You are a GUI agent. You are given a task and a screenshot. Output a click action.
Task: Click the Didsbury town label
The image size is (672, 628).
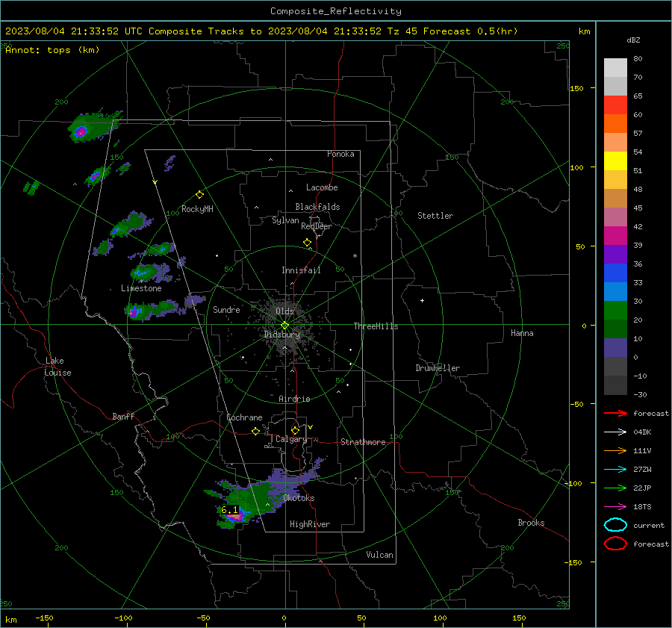[281, 335]
